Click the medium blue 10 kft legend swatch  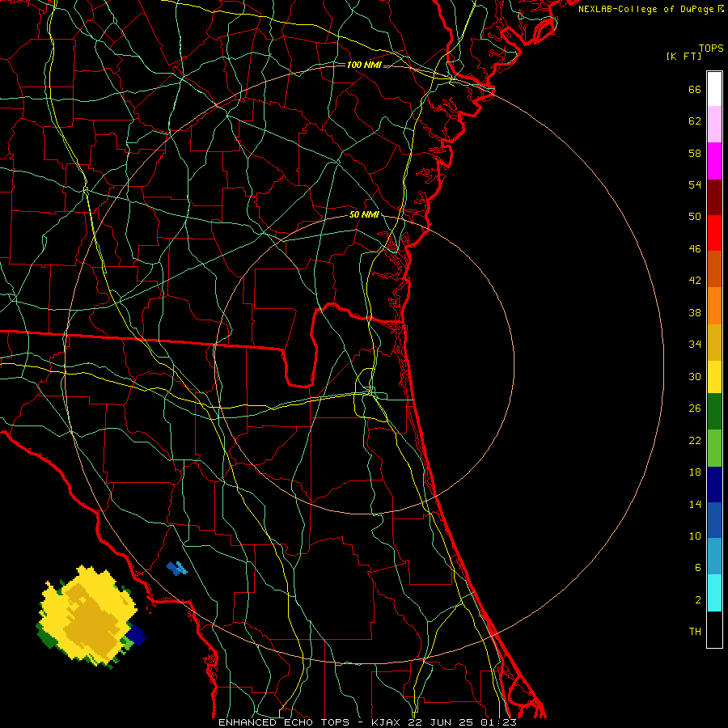714,520
